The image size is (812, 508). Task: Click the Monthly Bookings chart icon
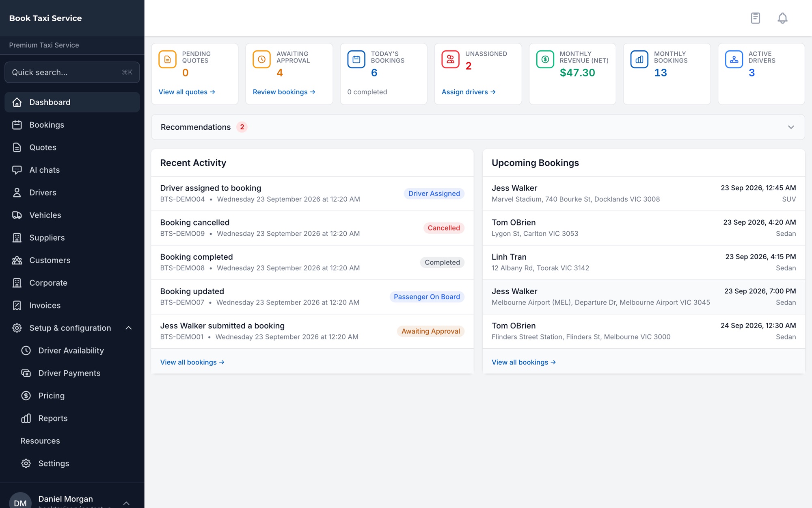(639, 59)
